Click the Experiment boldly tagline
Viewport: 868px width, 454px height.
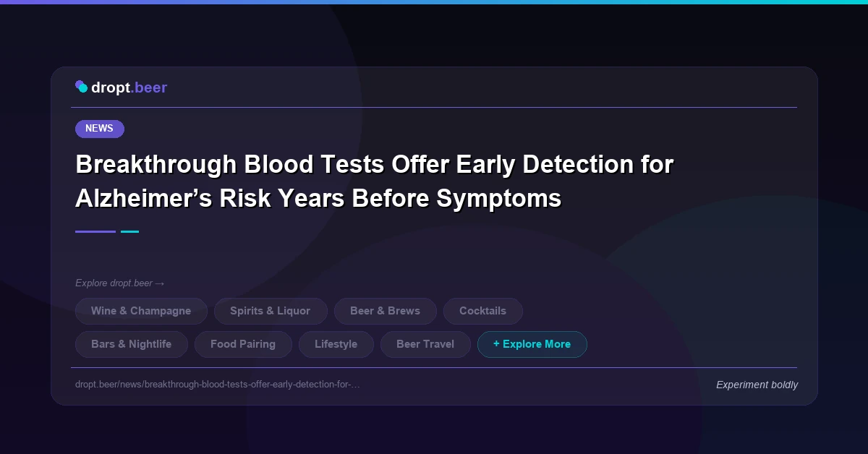757,385
